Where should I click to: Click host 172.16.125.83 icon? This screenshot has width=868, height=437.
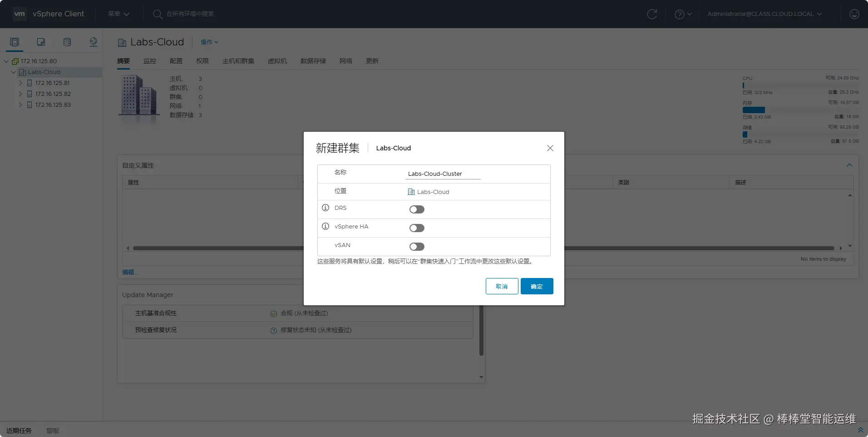coord(30,105)
